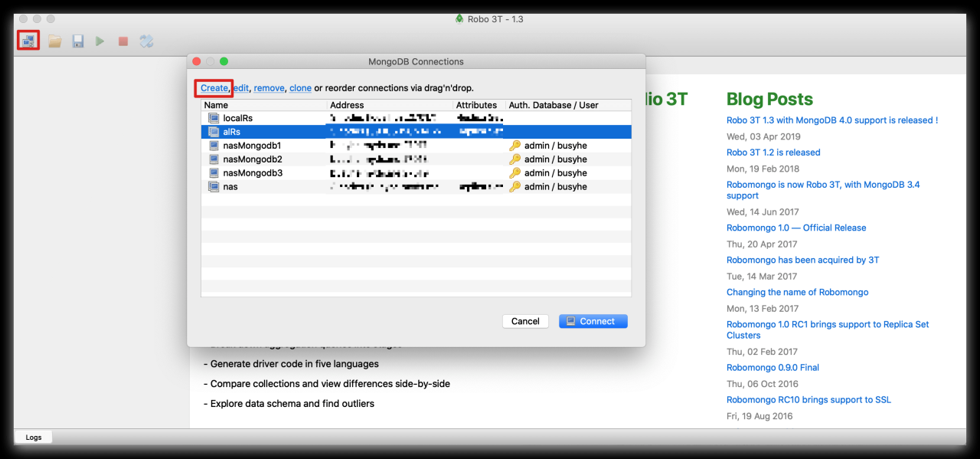Click 'admin / busyhe' in nasMongodb1 row
The height and width of the screenshot is (459, 980).
coord(556,146)
